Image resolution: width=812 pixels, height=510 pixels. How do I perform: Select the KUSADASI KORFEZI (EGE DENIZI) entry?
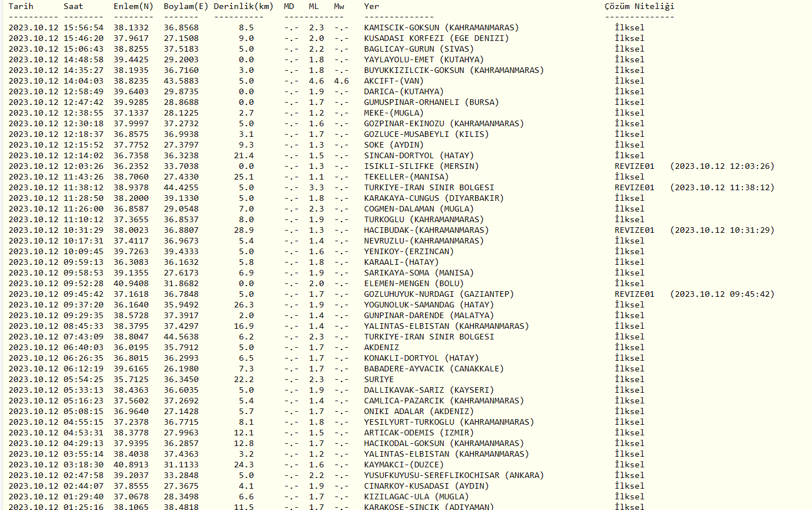point(436,38)
